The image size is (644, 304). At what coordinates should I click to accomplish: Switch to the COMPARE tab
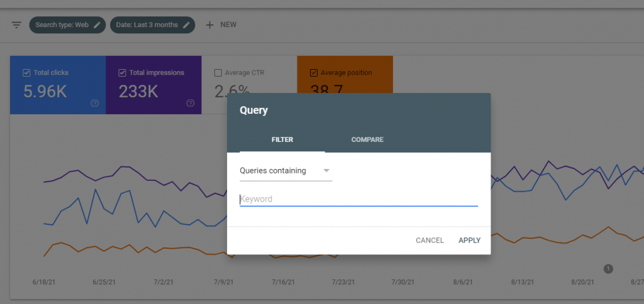point(367,139)
